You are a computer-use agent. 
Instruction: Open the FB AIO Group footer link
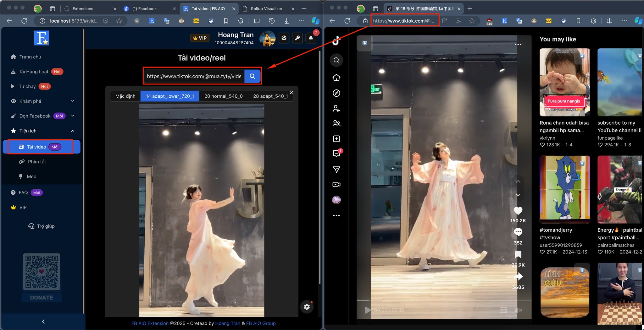(x=261, y=323)
